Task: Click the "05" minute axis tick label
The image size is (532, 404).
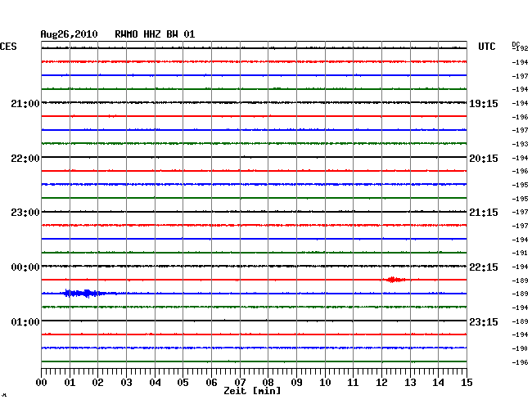Action: [x=183, y=382]
